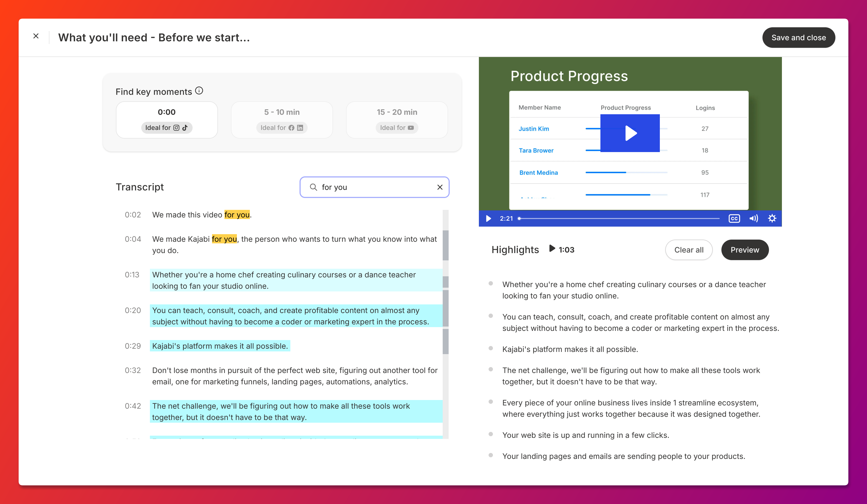867x504 pixels.
Task: Focus the transcript search field
Action: pos(374,187)
